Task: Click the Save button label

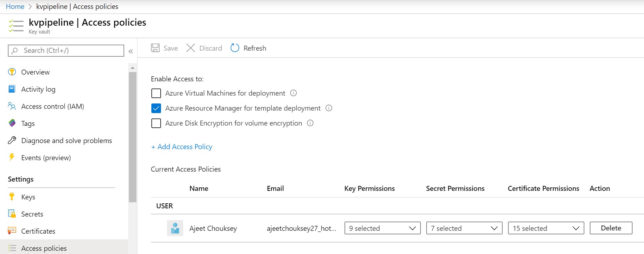Action: tap(171, 48)
